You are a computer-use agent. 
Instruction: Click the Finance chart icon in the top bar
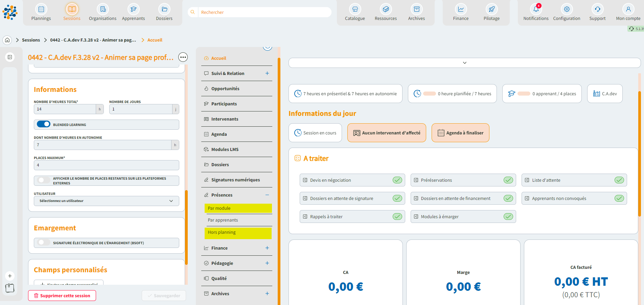pos(461,9)
